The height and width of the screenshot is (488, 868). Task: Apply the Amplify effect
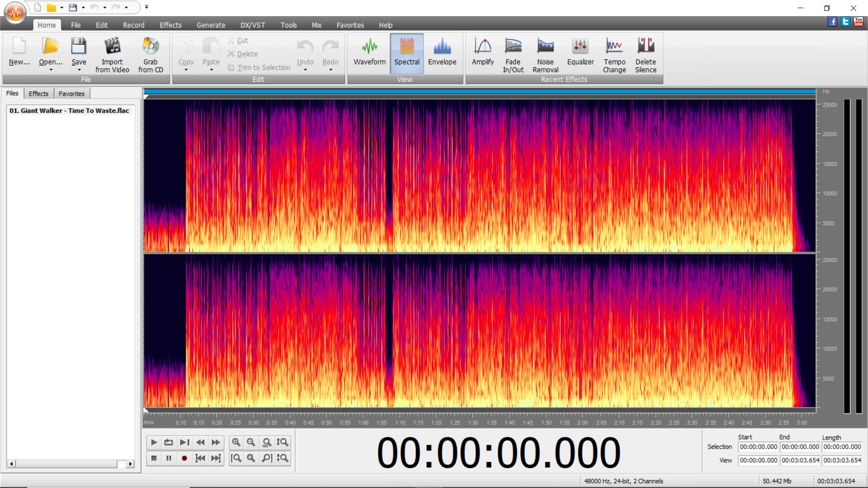coord(483,52)
